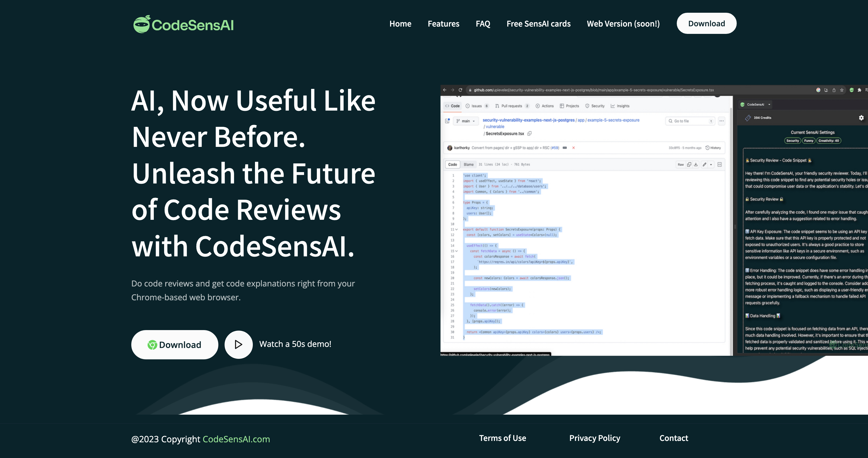Screen dimensions: 868x458
Task: Click the browser back arrow in the demo screenshot
Action: point(445,90)
